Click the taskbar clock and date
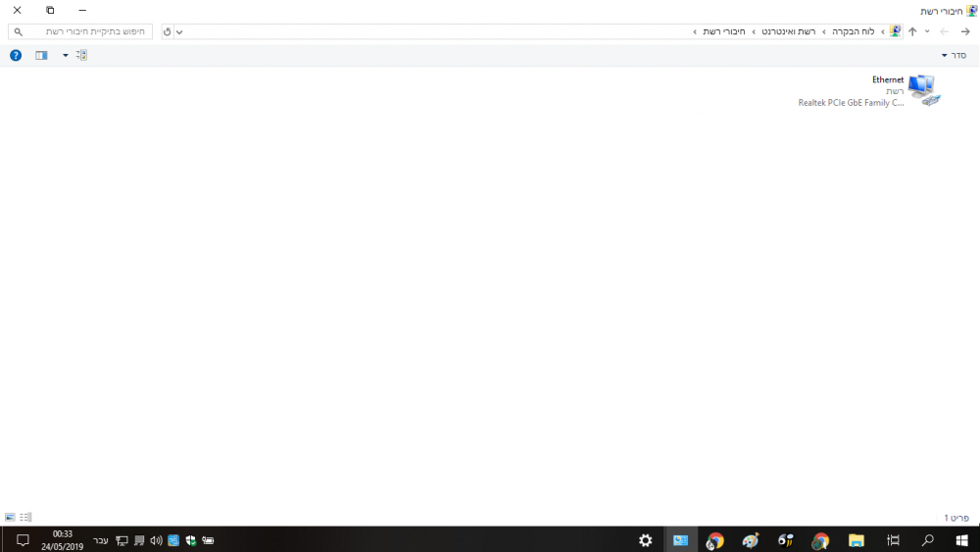980x552 pixels. tap(63, 540)
